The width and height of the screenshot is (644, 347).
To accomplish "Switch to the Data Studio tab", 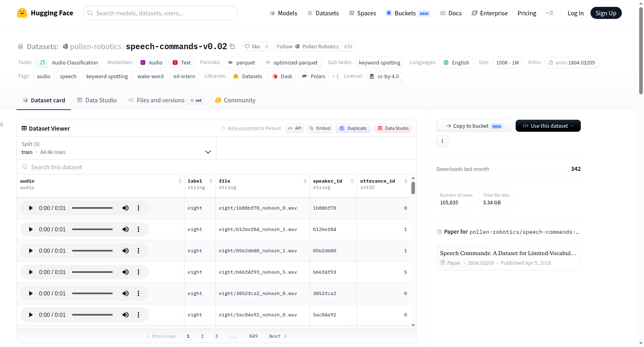I will [97, 100].
